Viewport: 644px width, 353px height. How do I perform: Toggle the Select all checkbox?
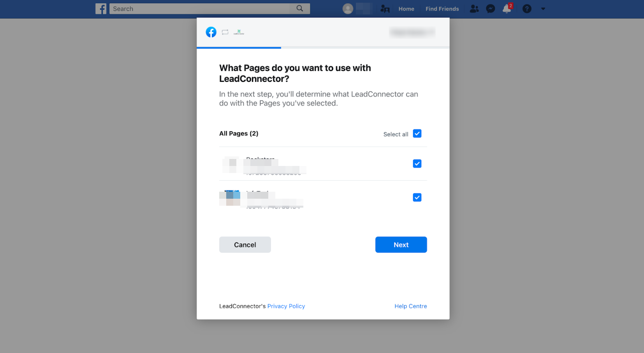(417, 134)
